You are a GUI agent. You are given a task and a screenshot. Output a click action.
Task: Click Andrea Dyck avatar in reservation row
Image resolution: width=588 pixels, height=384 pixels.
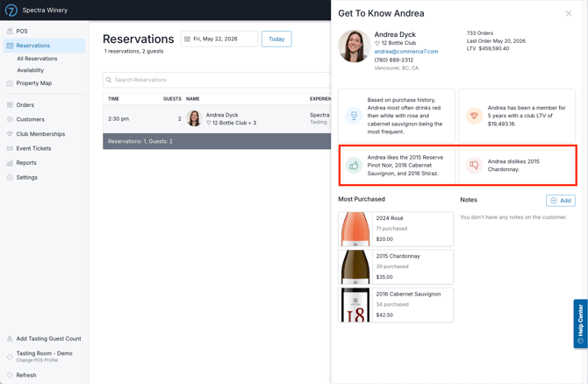(x=194, y=118)
